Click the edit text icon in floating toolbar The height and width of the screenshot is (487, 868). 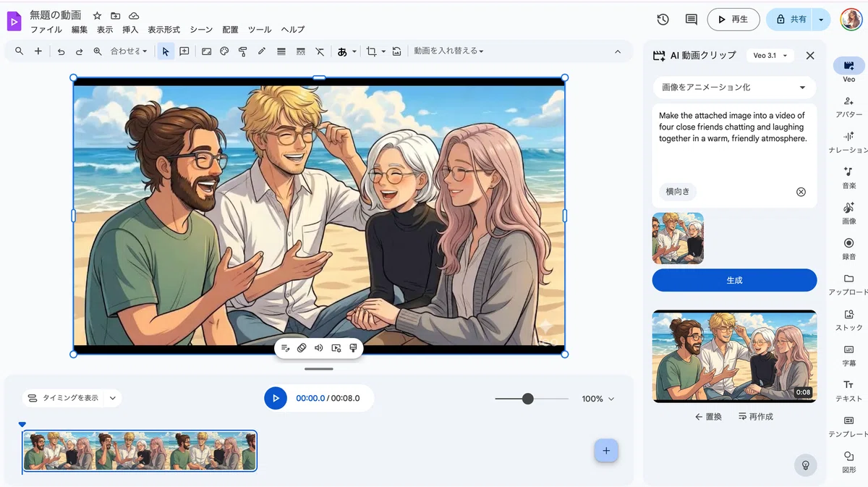click(x=285, y=348)
